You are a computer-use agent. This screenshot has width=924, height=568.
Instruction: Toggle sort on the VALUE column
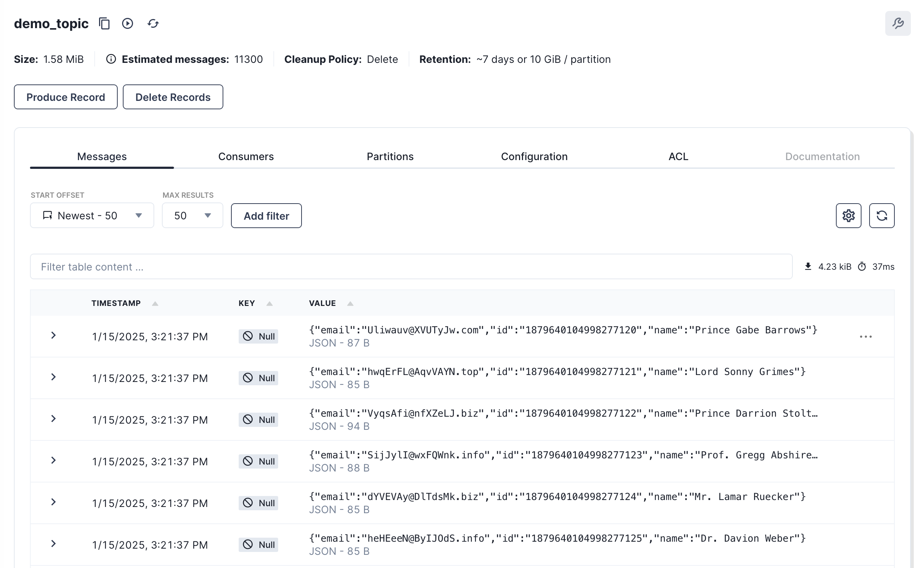coord(350,303)
